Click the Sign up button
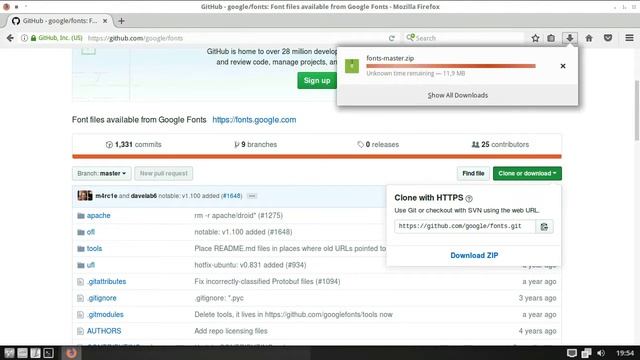 click(317, 80)
